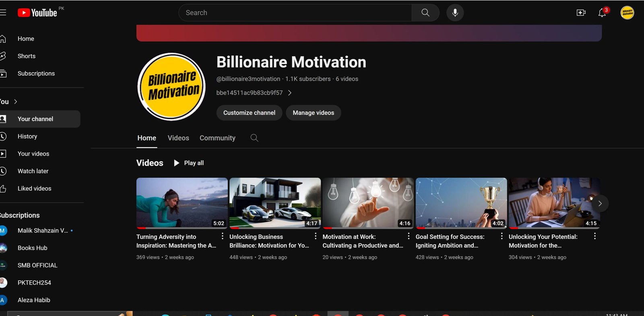Click the @billionaire3motivation handle text
Screen dimensions: 644x316
(248, 79)
